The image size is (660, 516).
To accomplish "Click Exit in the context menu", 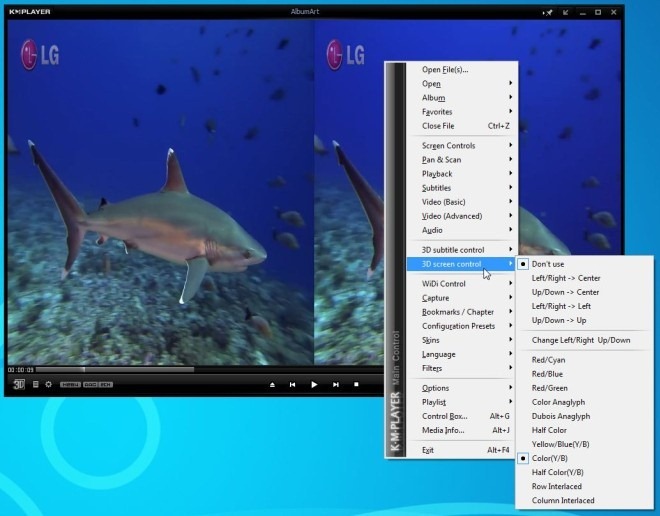I will coord(462,450).
